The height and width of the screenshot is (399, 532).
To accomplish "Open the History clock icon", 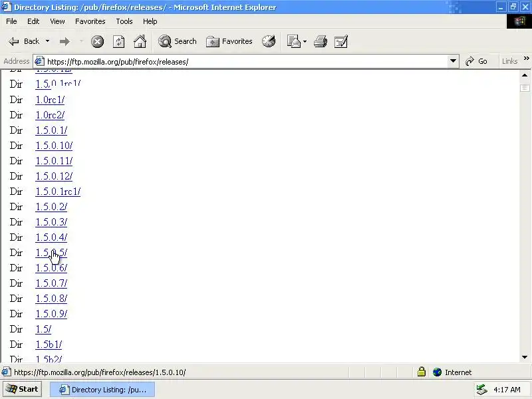I will coord(269,41).
